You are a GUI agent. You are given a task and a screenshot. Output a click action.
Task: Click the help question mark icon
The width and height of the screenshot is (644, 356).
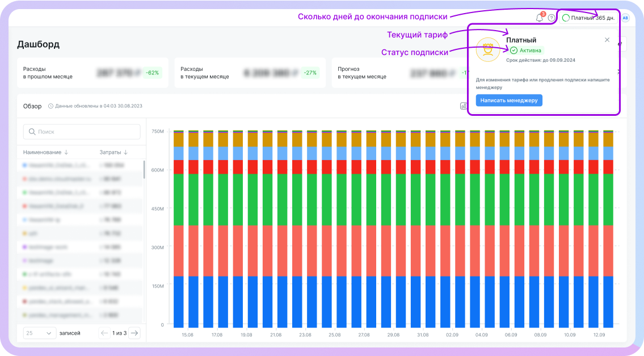coord(551,18)
